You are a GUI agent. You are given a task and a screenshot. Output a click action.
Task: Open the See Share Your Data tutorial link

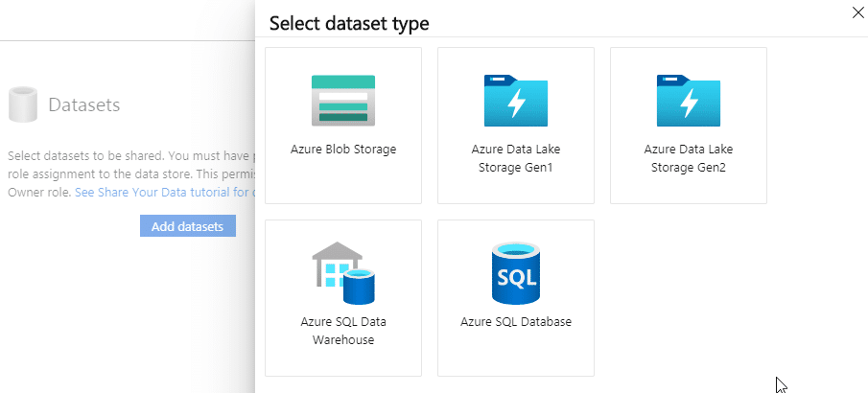point(165,193)
